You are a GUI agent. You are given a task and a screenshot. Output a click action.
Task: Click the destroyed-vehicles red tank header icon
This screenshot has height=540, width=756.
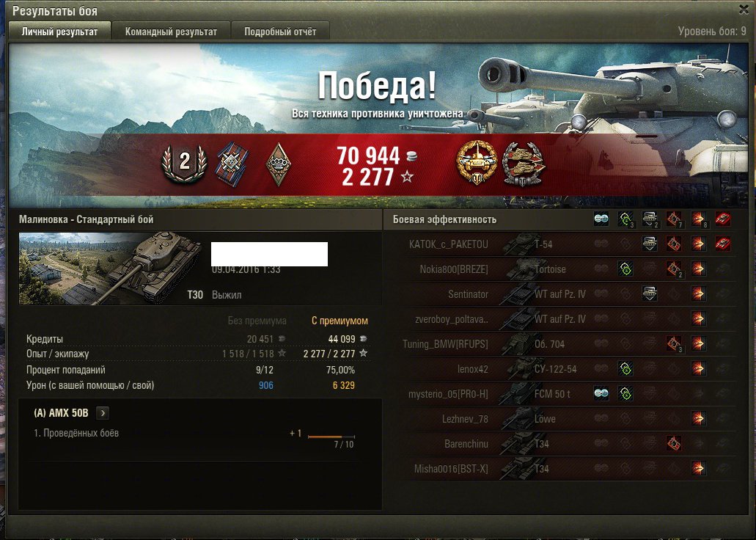point(723,219)
